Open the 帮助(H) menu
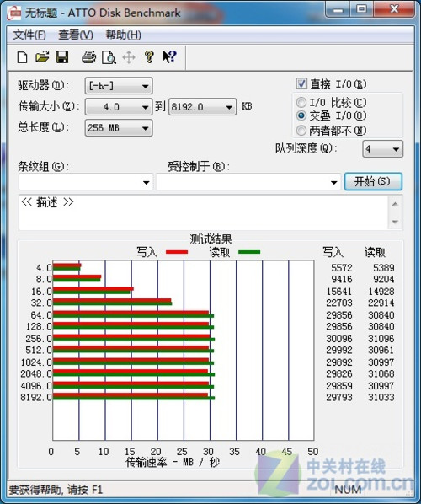 click(124, 35)
